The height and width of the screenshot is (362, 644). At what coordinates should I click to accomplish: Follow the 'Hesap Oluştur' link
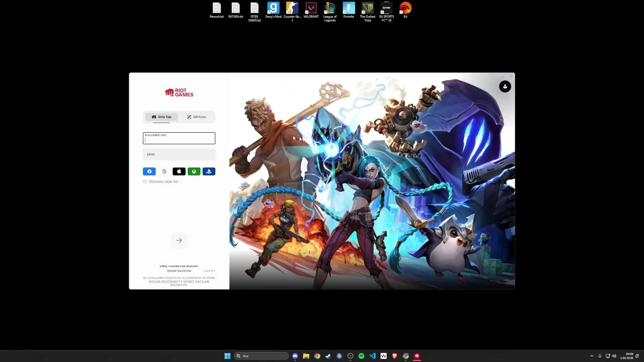[x=179, y=270]
